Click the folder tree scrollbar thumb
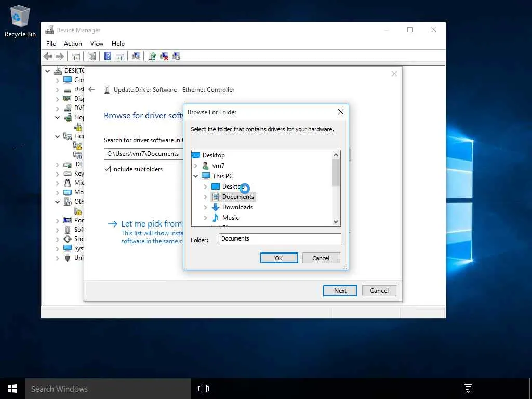The width and height of the screenshot is (532, 399). [336, 172]
